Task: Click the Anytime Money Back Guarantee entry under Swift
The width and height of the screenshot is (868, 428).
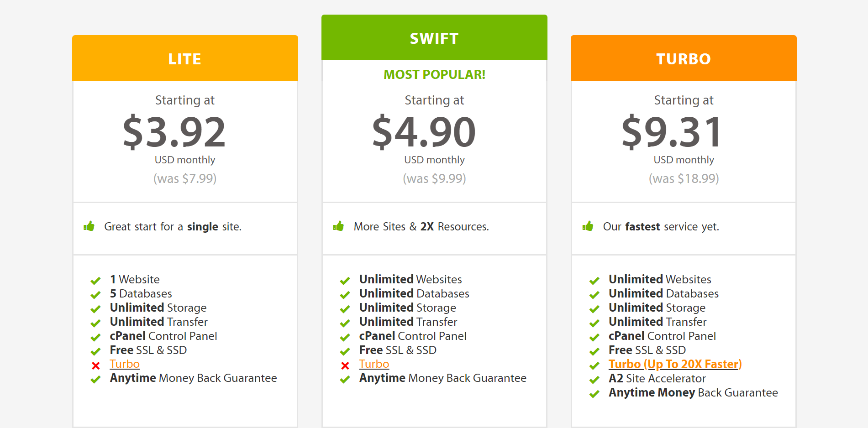Action: click(x=442, y=378)
